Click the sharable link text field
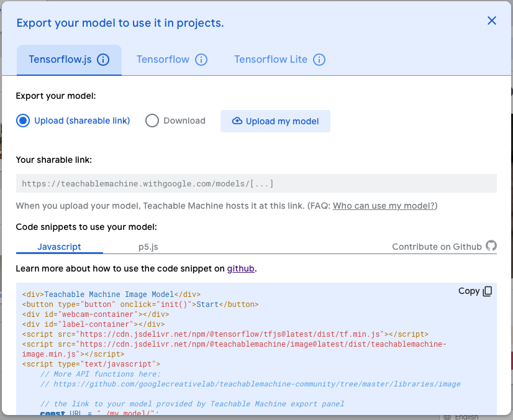Viewport: 513px width, 420px height. 256,183
